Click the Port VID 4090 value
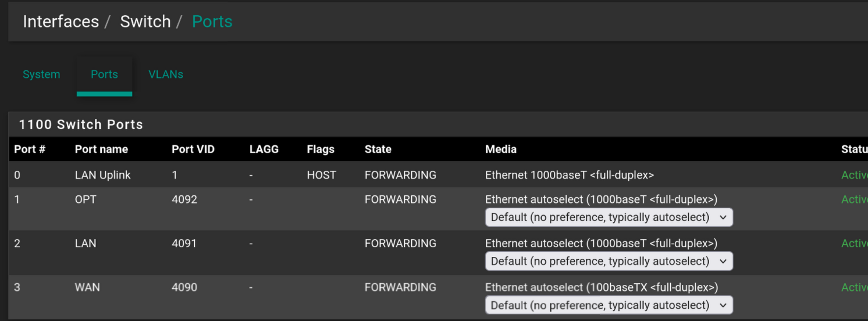 184,287
